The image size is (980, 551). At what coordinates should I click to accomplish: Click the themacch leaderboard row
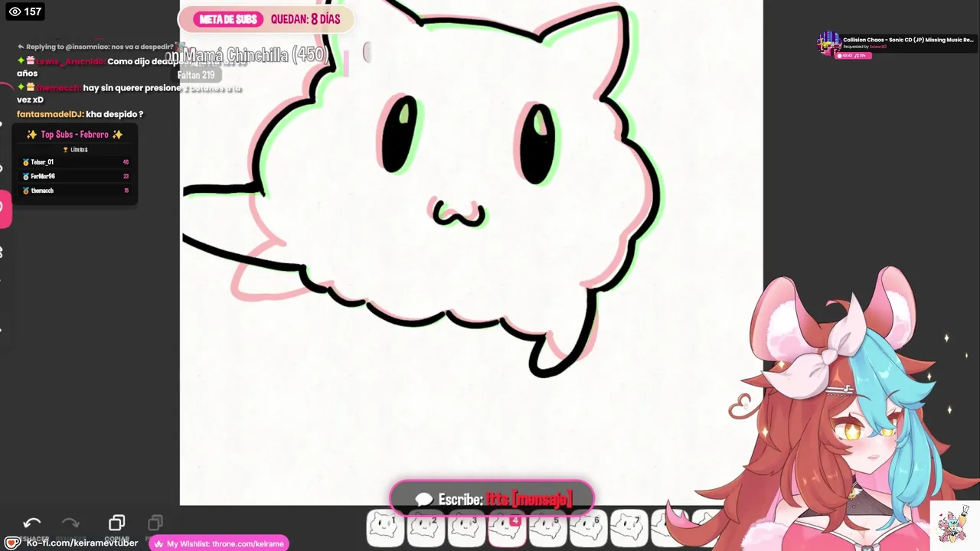click(x=75, y=191)
